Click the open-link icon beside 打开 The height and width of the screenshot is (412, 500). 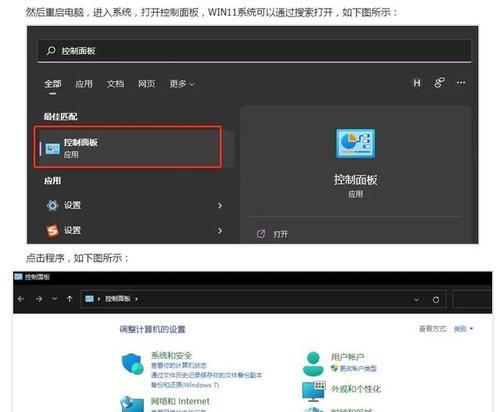[x=261, y=234]
